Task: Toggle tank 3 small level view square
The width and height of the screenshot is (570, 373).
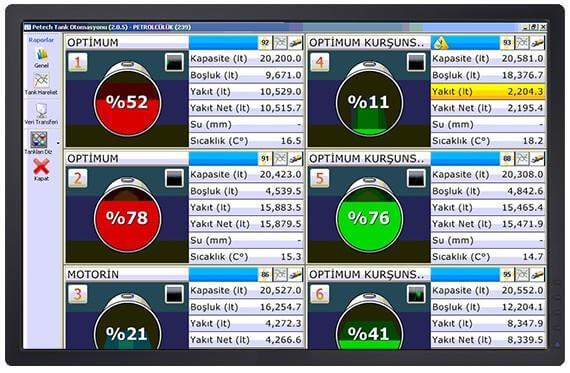Action: (x=174, y=294)
